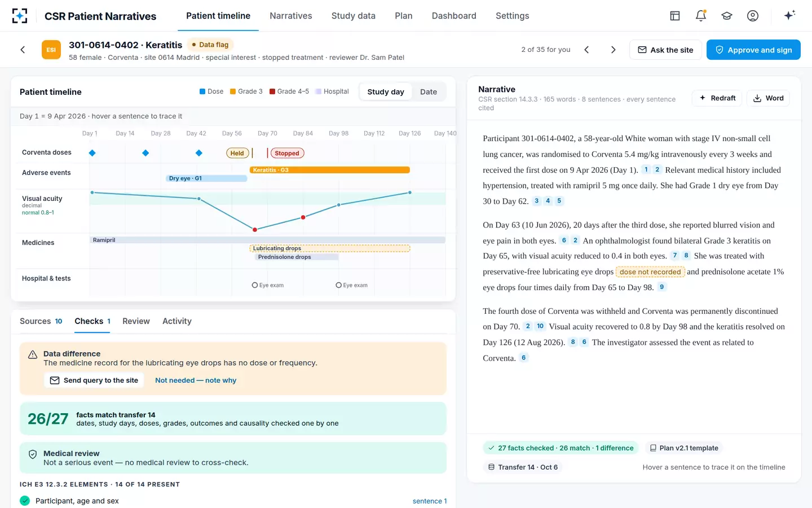The image size is (812, 508).
Task: Open the Narratives tab
Action: [x=291, y=16]
